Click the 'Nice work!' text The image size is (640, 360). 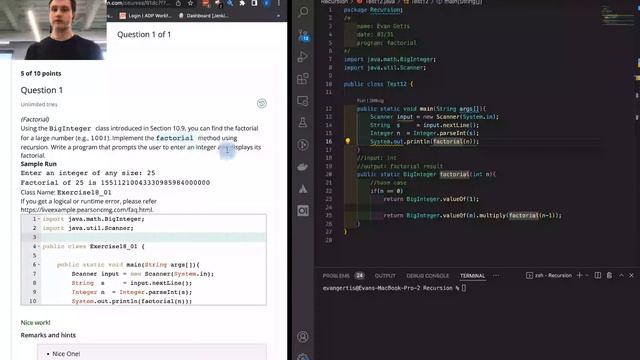point(36,322)
